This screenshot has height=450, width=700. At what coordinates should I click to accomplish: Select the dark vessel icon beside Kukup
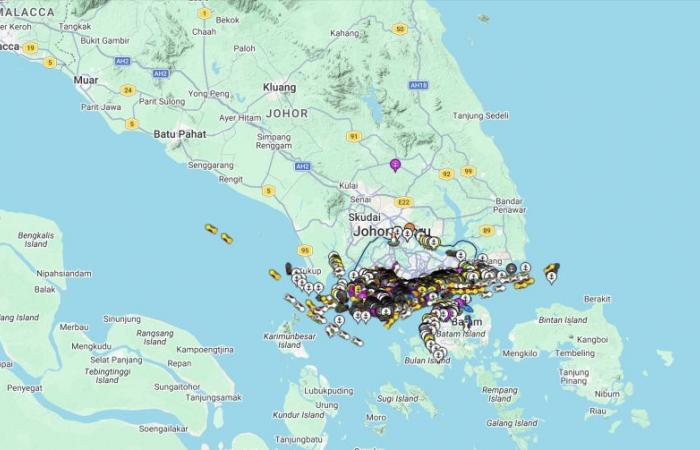click(289, 268)
